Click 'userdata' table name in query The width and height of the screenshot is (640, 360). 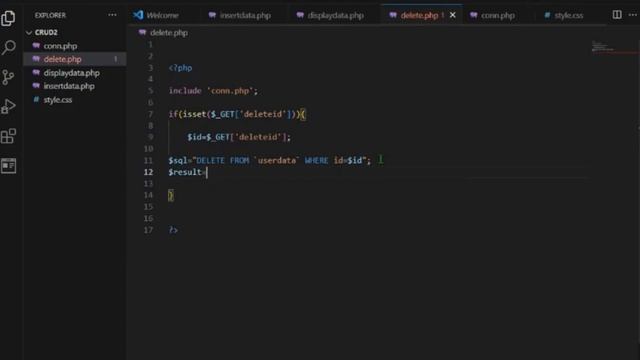pos(277,160)
